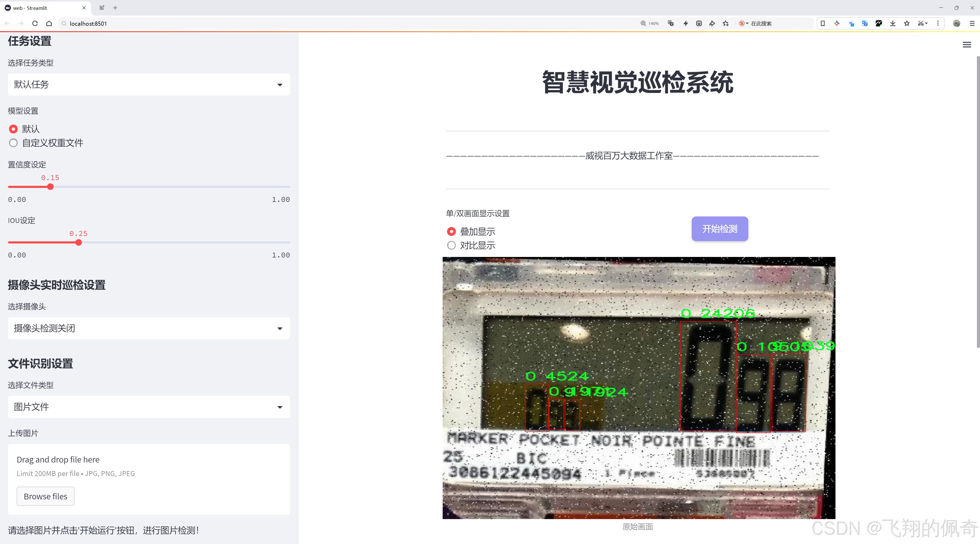Viewport: 980px width, 544px height.
Task: Open the Streamlit hamburger menu
Action: click(x=967, y=45)
